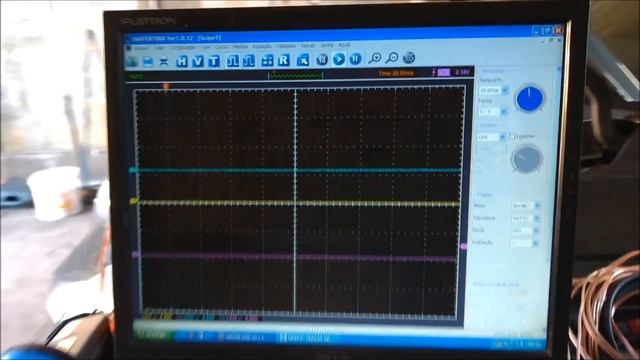
Task: Open the Cursor menu
Action: coord(222,47)
